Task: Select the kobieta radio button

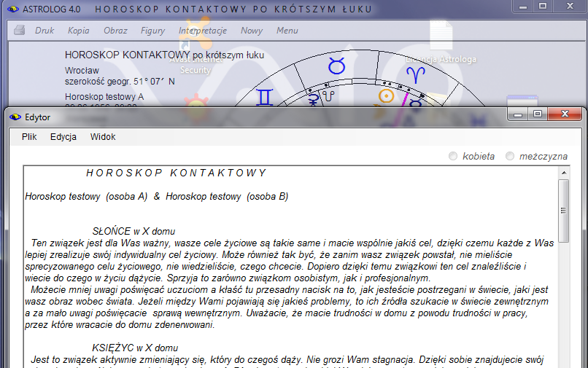Action: click(453, 156)
